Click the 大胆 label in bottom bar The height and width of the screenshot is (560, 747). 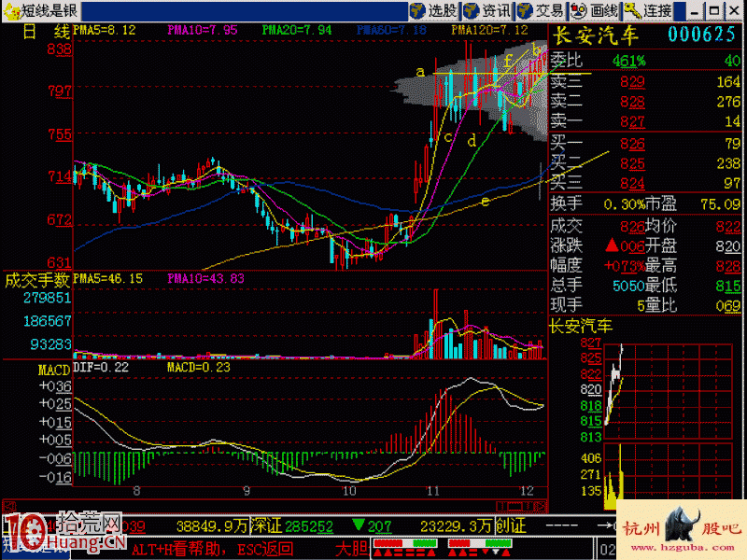[x=352, y=549]
